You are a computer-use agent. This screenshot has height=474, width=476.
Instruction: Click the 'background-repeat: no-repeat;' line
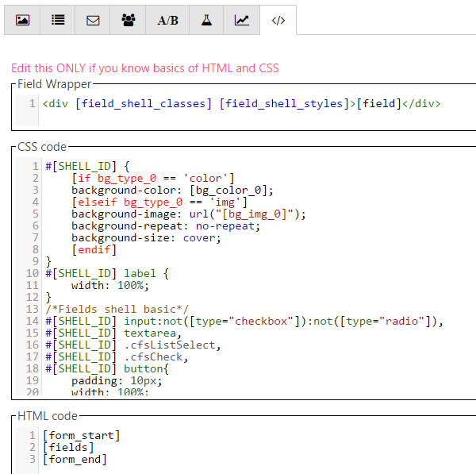(x=166, y=225)
